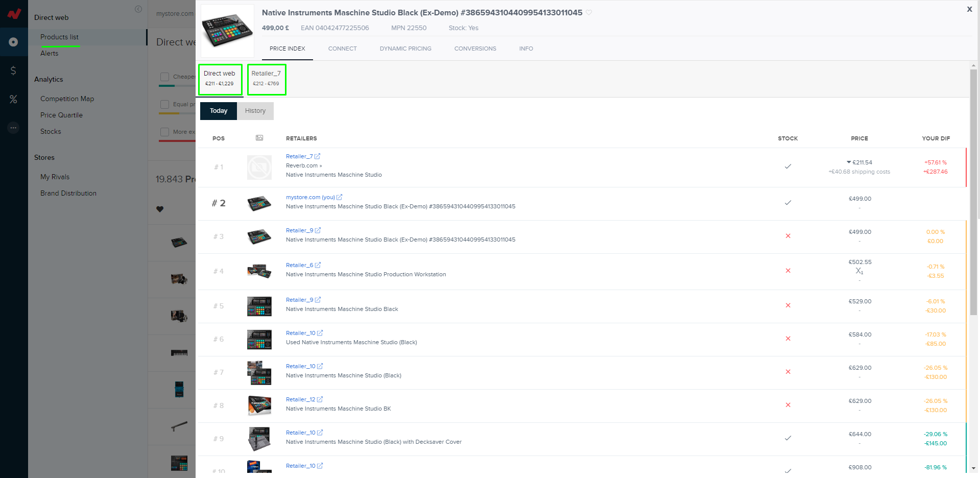Click the red app logo icon
The width and height of the screenshot is (980, 478).
(14, 14)
